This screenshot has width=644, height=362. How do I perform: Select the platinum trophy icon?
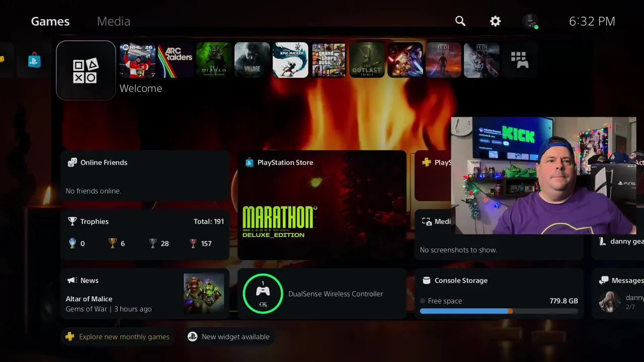pyautogui.click(x=72, y=243)
